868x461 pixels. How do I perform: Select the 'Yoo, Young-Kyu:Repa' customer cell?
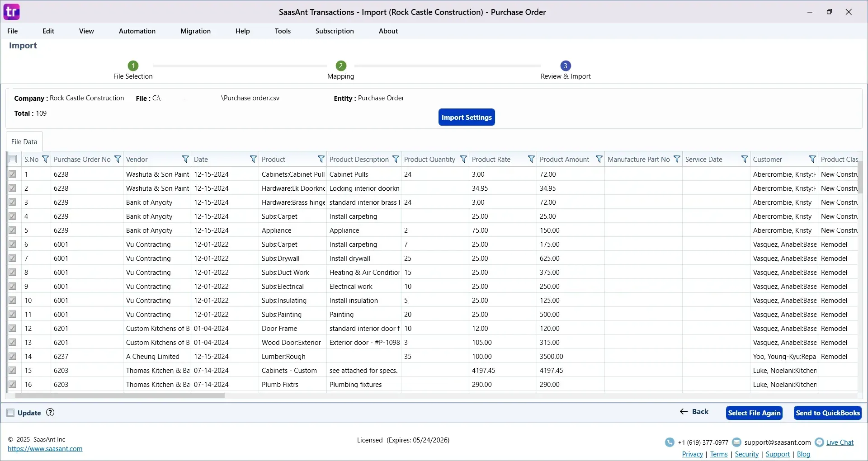(x=784, y=356)
